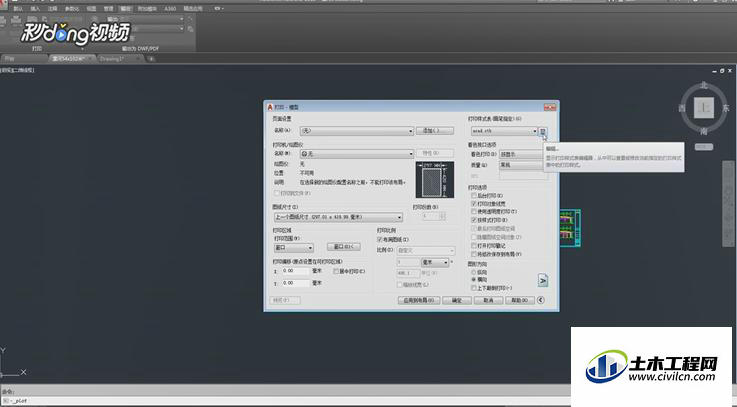Viewport: 737px width, 407px height.
Task: Open 精选应用 ribbon tab
Action: 193,8
